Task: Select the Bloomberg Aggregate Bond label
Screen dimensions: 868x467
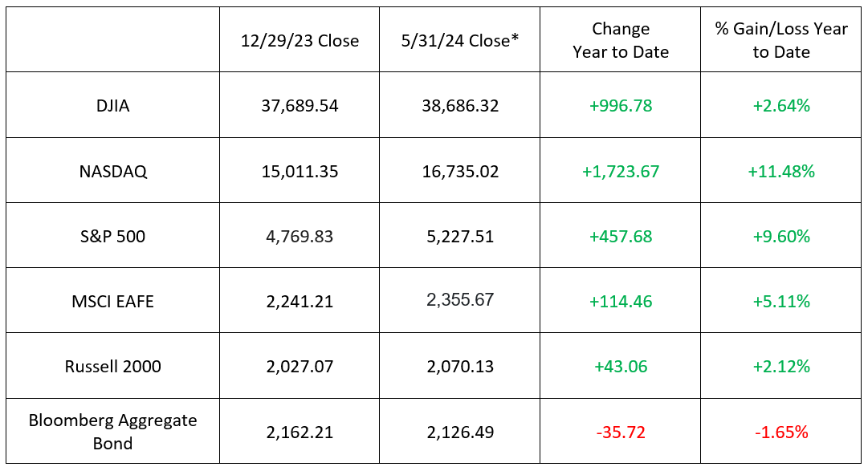Action: click(112, 432)
